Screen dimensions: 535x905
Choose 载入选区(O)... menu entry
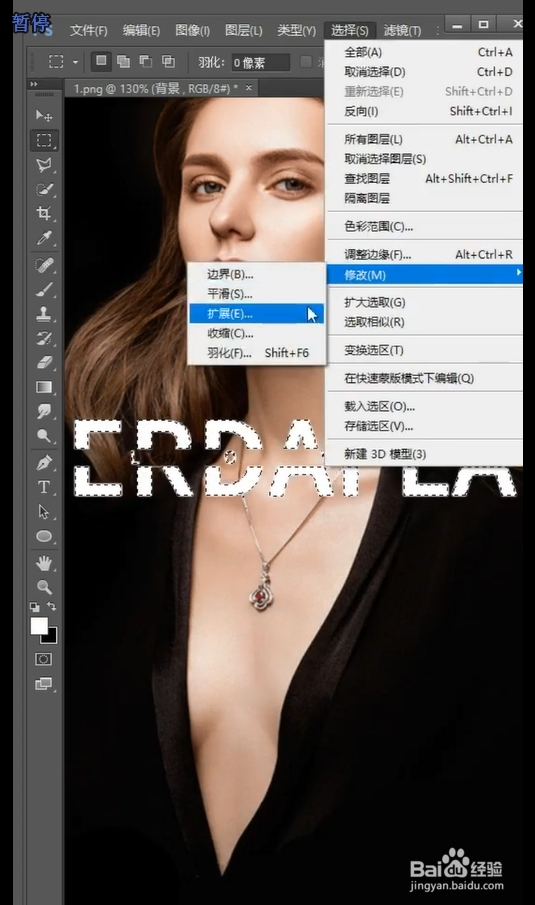[425, 406]
